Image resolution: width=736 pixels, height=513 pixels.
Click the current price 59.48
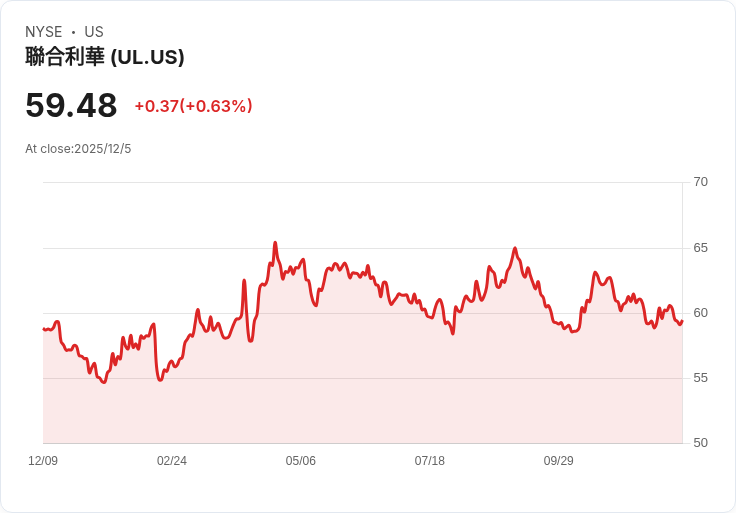coord(71,105)
